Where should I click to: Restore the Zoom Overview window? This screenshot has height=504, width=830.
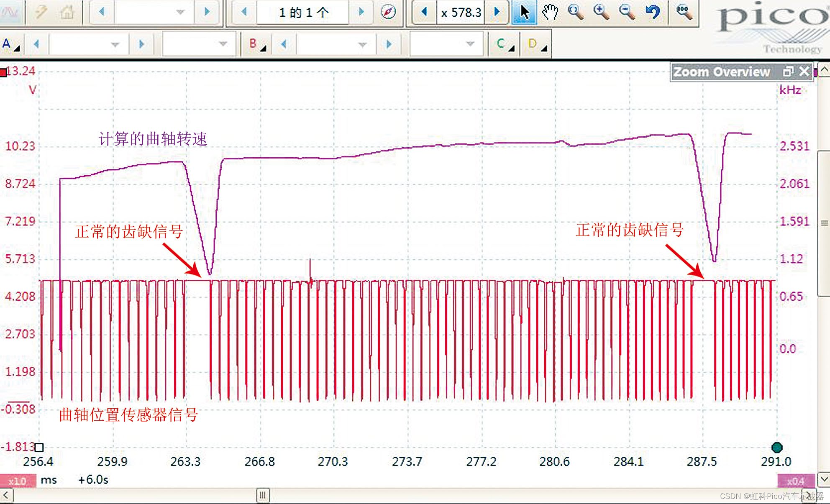click(x=788, y=72)
